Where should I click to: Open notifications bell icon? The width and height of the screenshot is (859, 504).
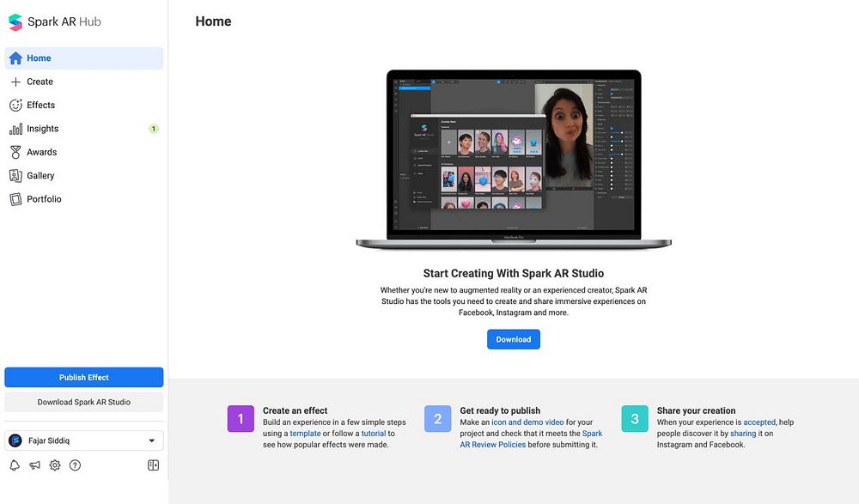click(15, 465)
